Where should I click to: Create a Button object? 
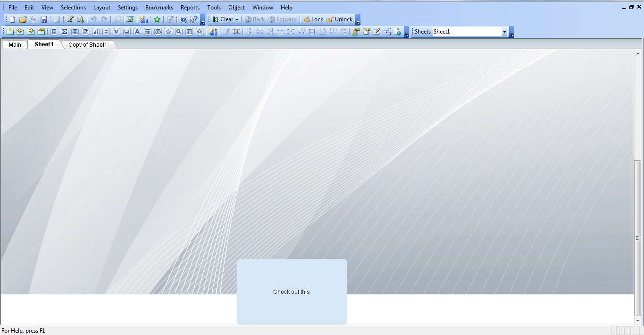tap(127, 31)
